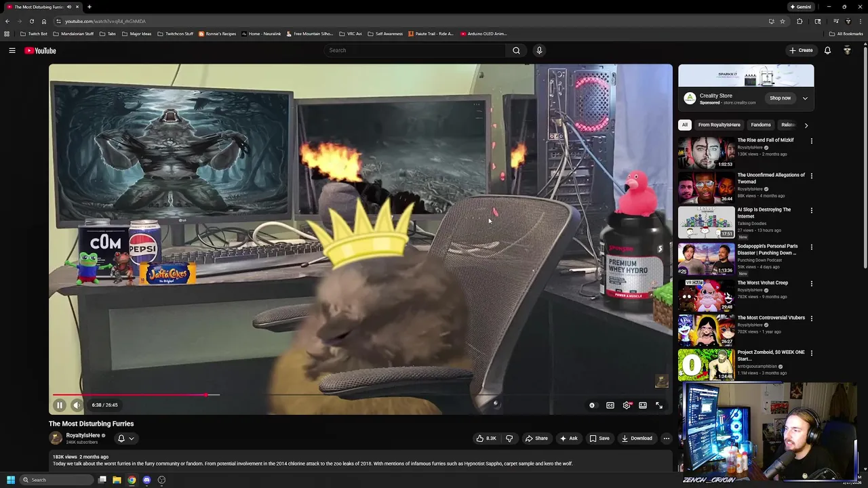
Task: Go to the YouTube home logo
Action: 40,51
